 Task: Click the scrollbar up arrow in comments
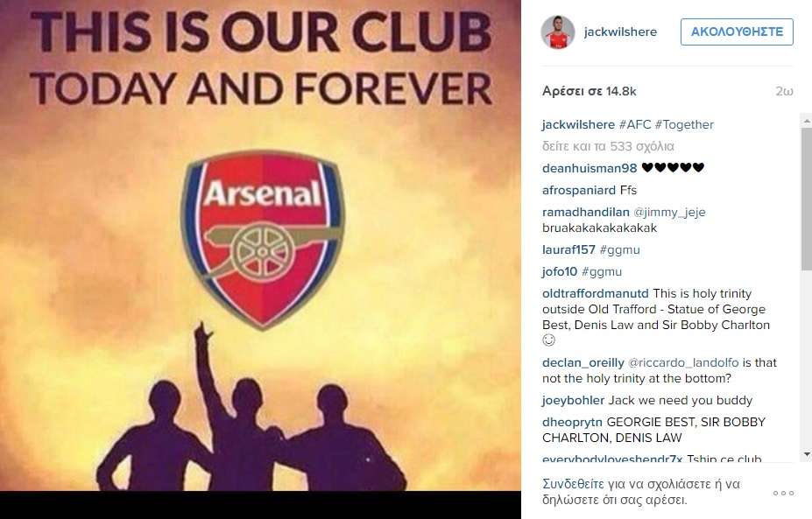tap(806, 120)
